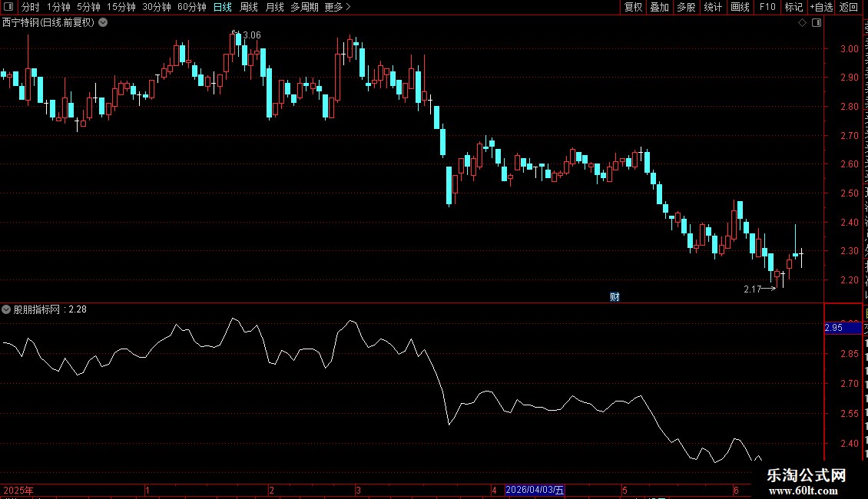Select the 15分钟 period tab

click(121, 7)
